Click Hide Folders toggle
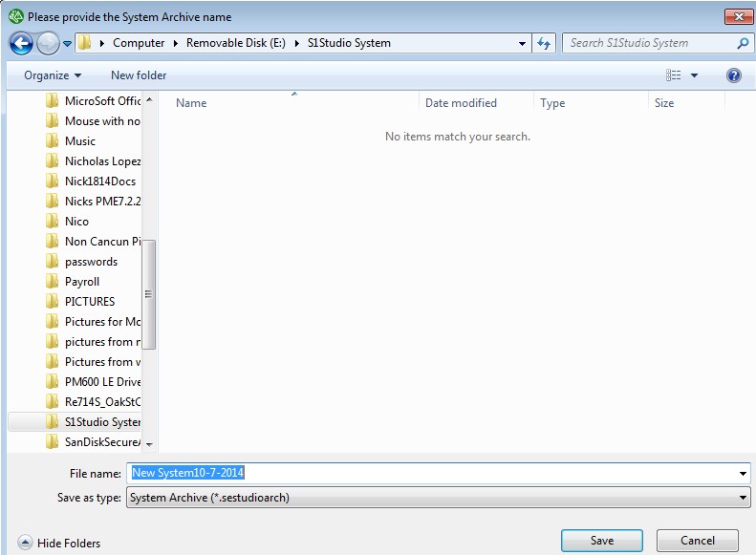Image resolution: width=756 pixels, height=555 pixels. 59,543
